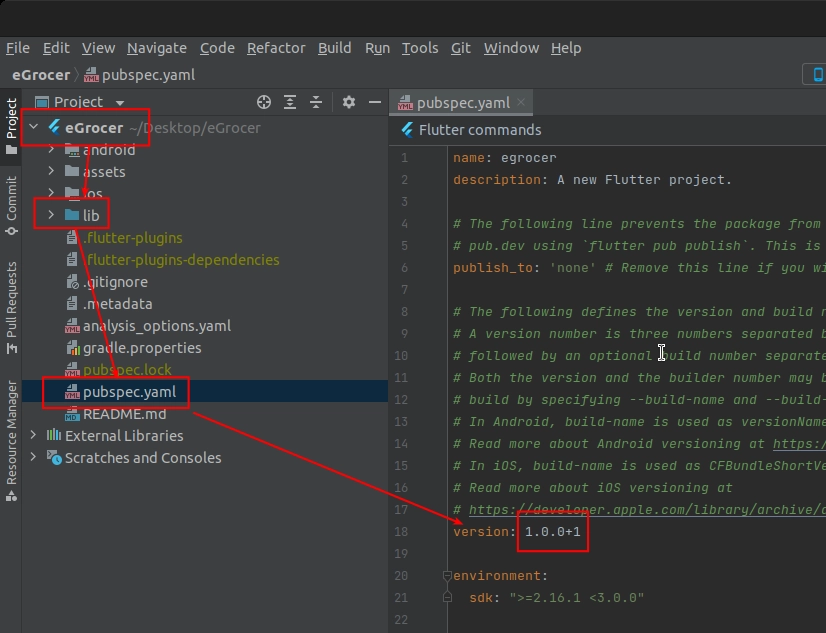The width and height of the screenshot is (826, 633).
Task: Click the lib folder icon
Action: tap(72, 215)
